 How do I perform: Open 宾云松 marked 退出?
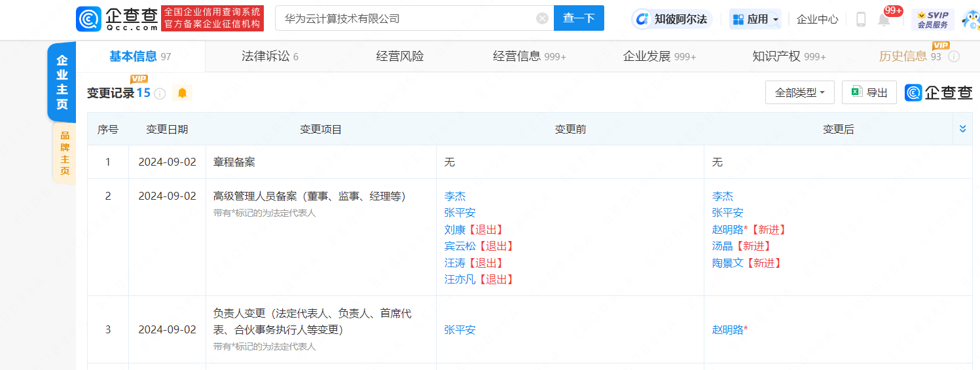(x=460, y=246)
